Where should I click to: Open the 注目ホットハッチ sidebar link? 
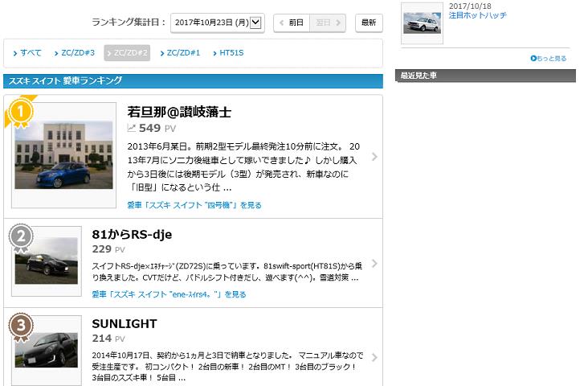(x=477, y=15)
